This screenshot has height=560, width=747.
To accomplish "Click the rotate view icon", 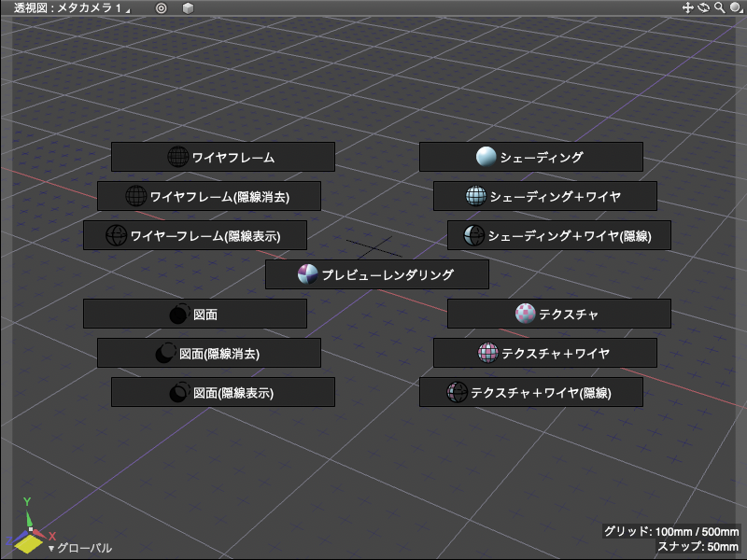I will tap(703, 7).
